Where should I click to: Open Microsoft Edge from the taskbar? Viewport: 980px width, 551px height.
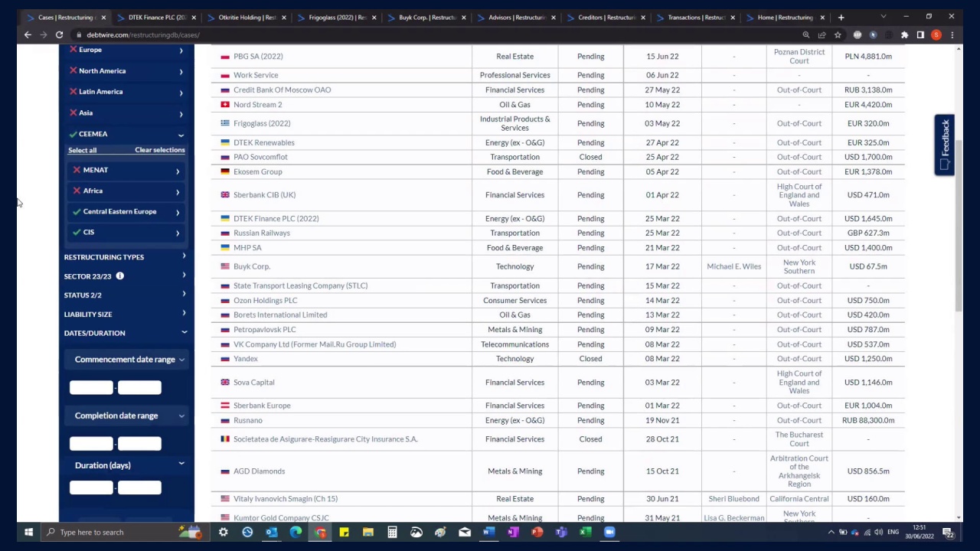296,532
